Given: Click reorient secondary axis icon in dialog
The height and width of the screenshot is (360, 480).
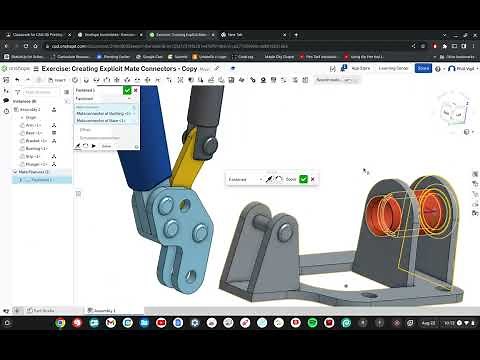Looking at the screenshot, I should (86, 146).
